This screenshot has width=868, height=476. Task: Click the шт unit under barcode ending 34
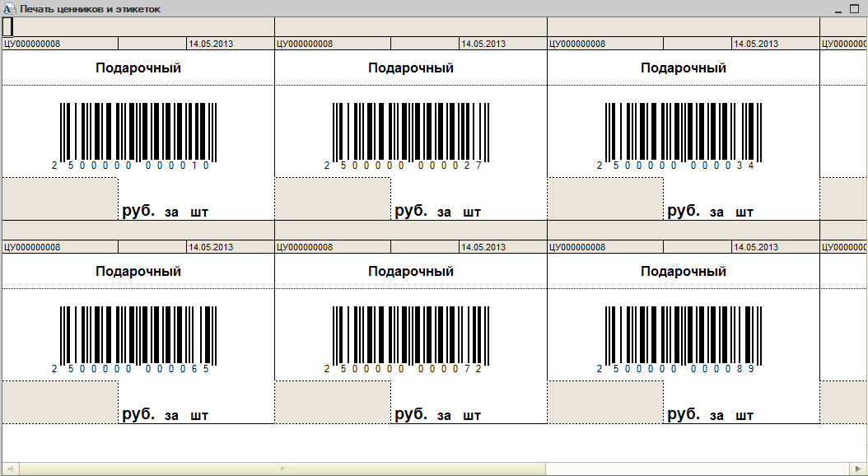coord(744,212)
